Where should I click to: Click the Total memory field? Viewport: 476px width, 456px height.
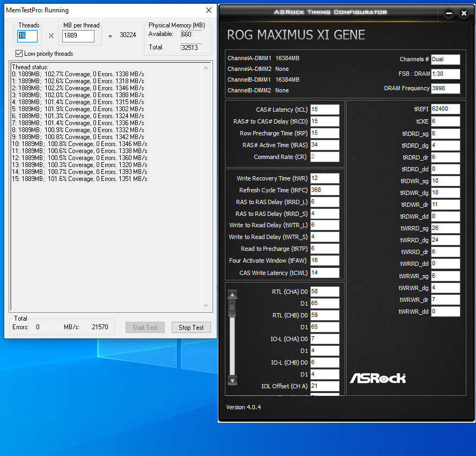192,48
